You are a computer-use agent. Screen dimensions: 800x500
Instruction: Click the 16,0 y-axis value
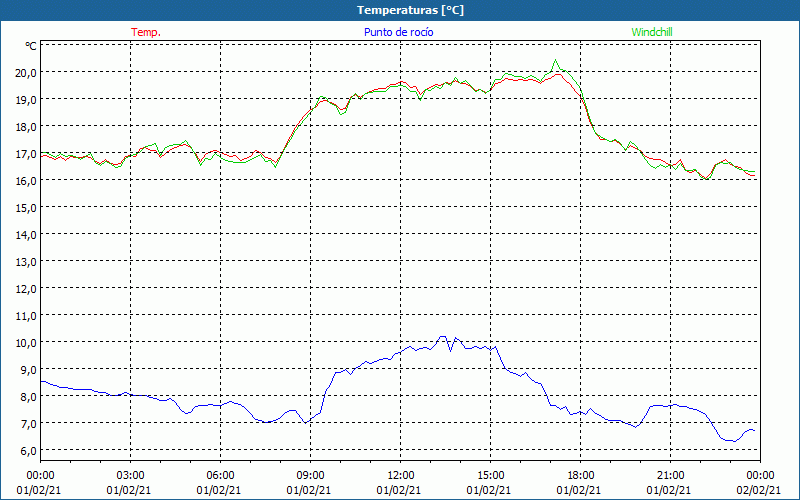pyautogui.click(x=26, y=181)
